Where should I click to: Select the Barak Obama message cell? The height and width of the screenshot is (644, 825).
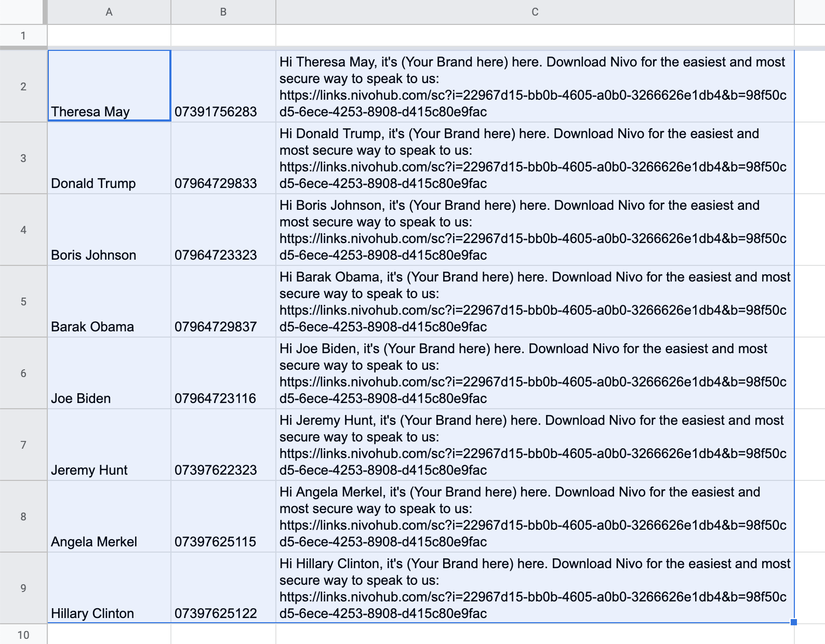click(x=535, y=302)
